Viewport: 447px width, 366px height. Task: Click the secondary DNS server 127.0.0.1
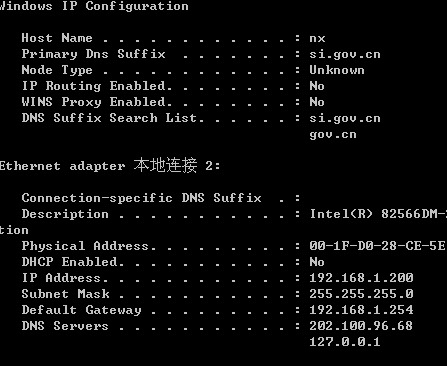pyautogui.click(x=345, y=342)
